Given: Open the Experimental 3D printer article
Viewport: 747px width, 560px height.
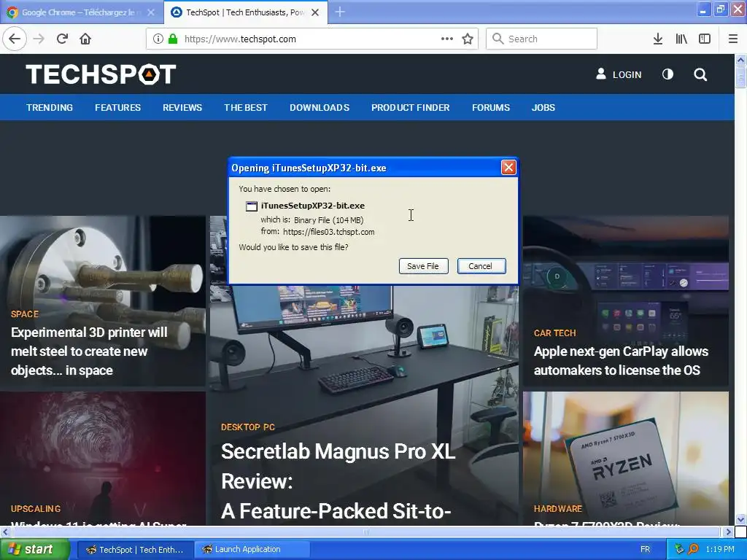Looking at the screenshot, I should [89, 351].
